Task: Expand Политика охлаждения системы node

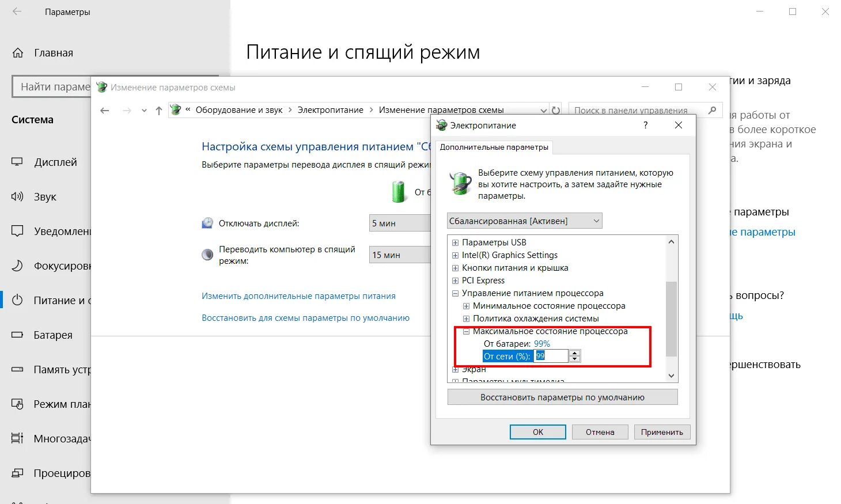Action: click(x=466, y=319)
